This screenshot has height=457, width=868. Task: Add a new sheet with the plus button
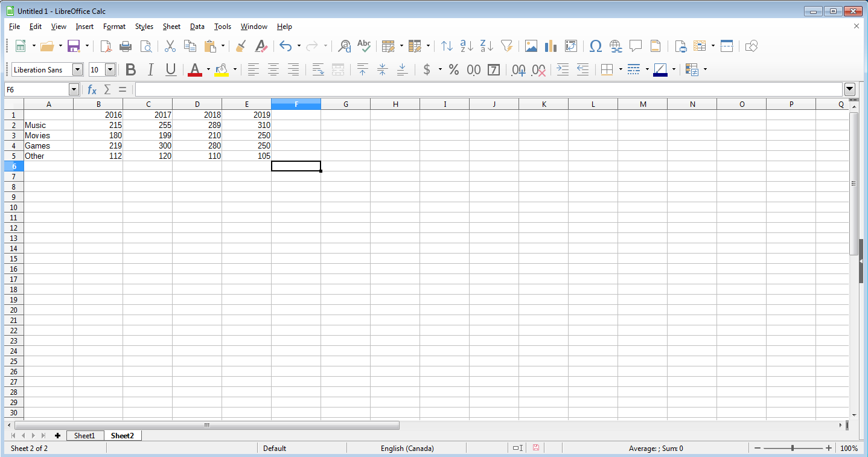57,435
